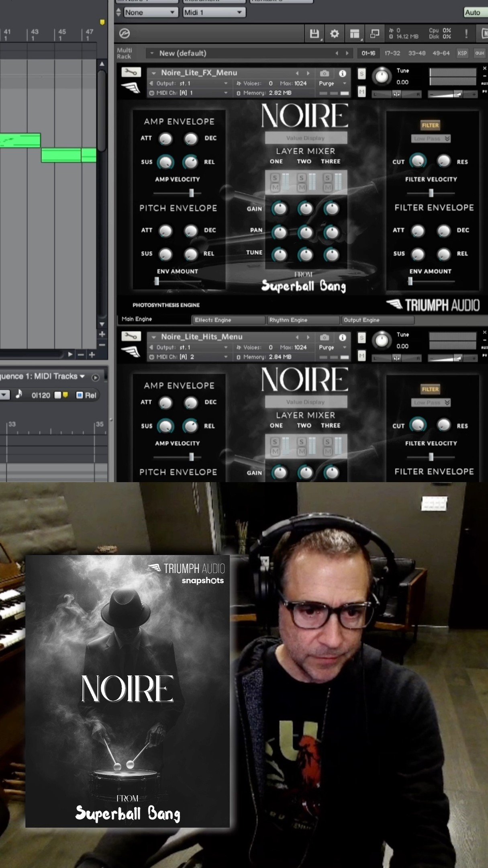Image resolution: width=488 pixels, height=868 pixels.
Task: Select the 17-32 channel page tab
Action: [x=392, y=53]
